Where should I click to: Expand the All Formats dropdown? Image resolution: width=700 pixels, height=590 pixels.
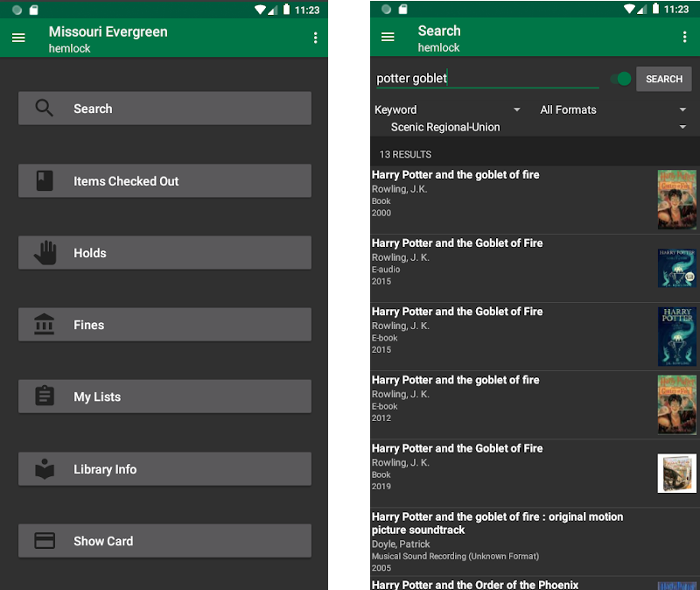[x=613, y=109]
